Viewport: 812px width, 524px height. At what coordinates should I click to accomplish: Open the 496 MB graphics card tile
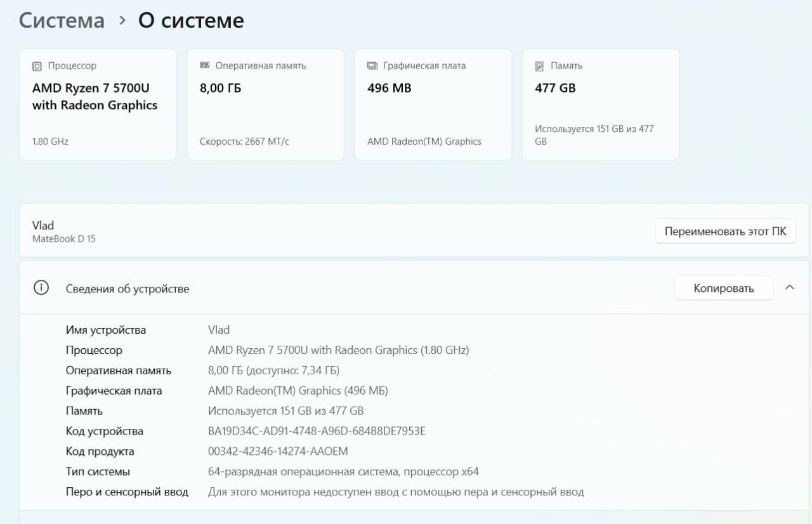coord(433,104)
